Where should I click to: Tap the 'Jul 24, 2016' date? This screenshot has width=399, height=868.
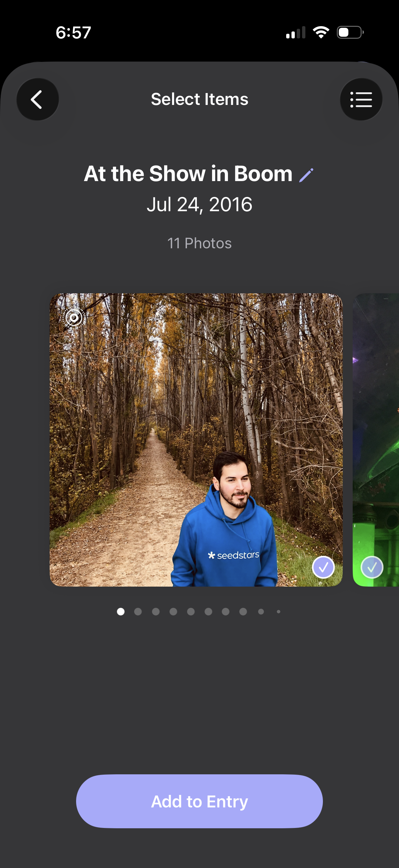199,205
